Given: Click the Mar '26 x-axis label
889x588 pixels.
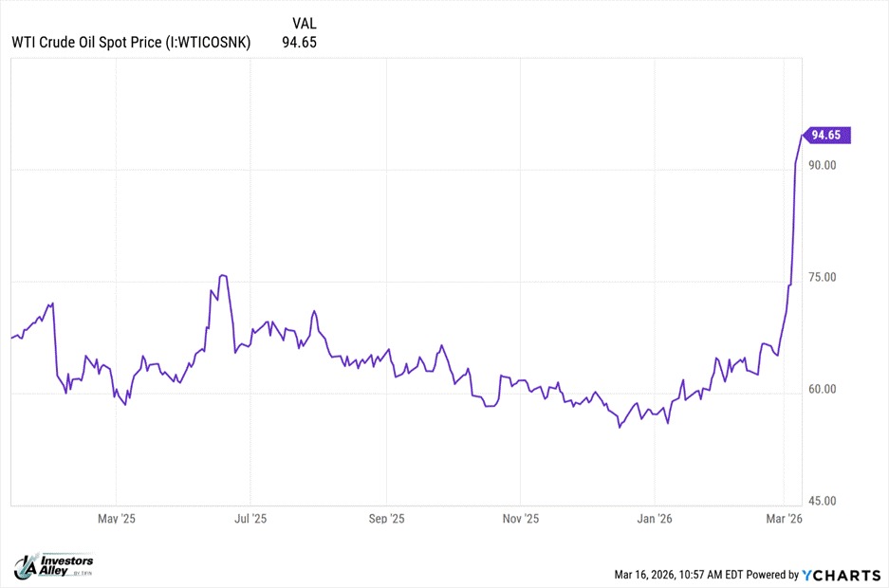Looking at the screenshot, I should 785,519.
